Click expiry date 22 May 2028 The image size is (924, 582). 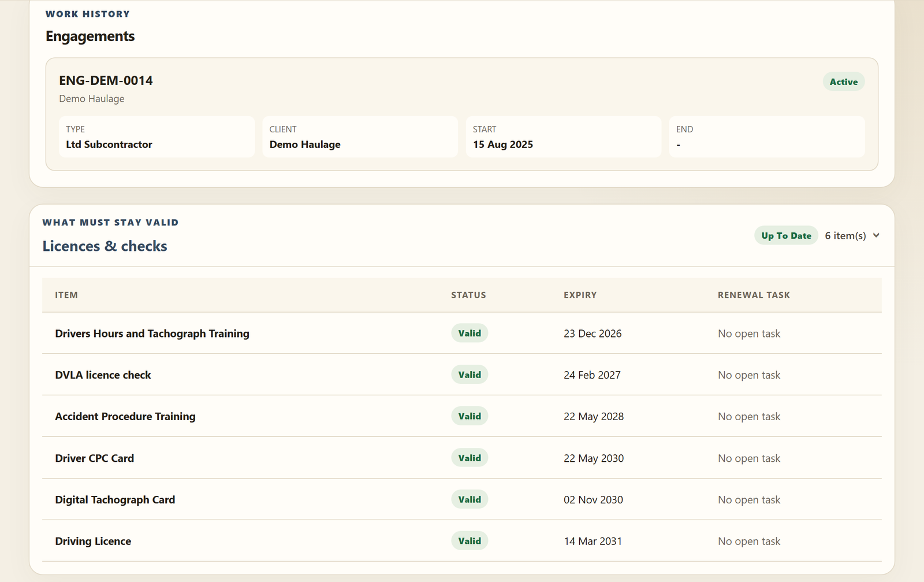(594, 417)
